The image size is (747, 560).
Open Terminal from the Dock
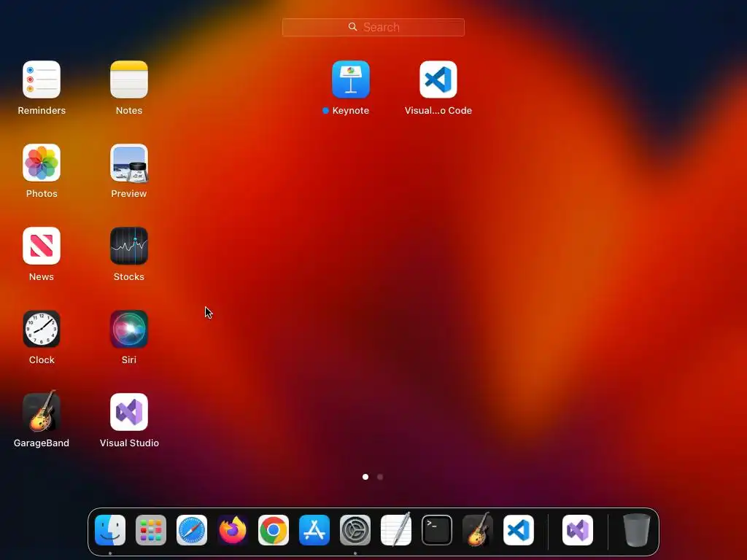(437, 530)
